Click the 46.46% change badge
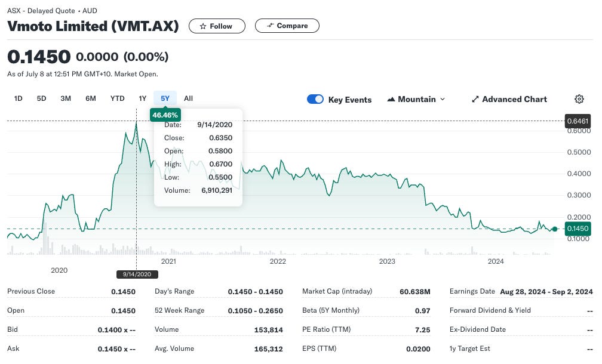 coord(165,115)
